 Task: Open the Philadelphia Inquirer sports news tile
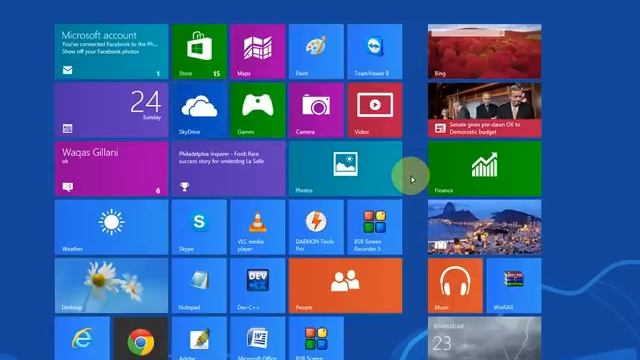pyautogui.click(x=229, y=169)
